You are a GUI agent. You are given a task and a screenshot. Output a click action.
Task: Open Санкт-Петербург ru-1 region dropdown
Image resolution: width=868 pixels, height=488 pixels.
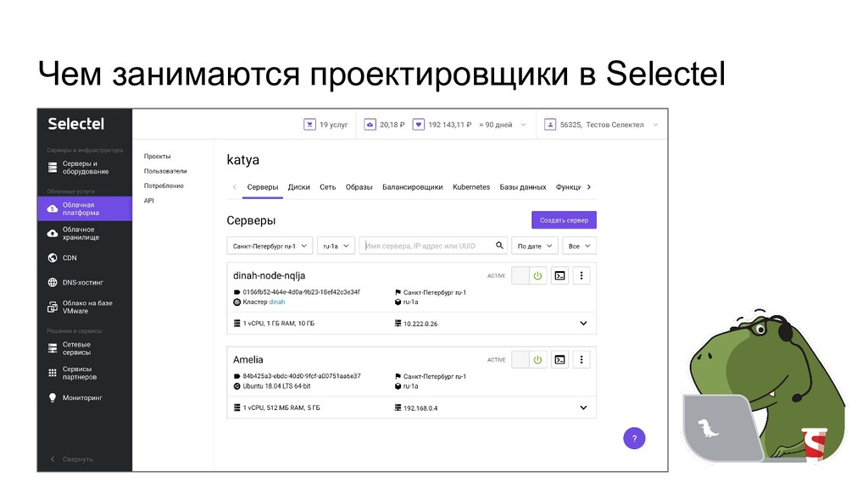[x=270, y=246]
